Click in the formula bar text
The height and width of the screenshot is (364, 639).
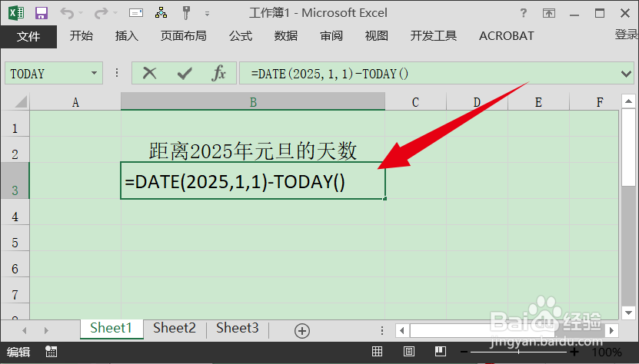pyautogui.click(x=330, y=74)
